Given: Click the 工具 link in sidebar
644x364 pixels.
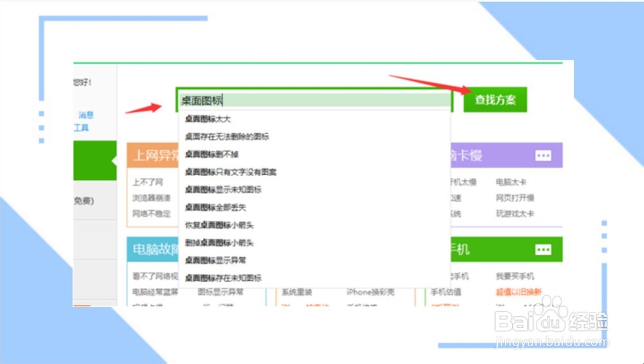Looking at the screenshot, I should click(x=81, y=128).
